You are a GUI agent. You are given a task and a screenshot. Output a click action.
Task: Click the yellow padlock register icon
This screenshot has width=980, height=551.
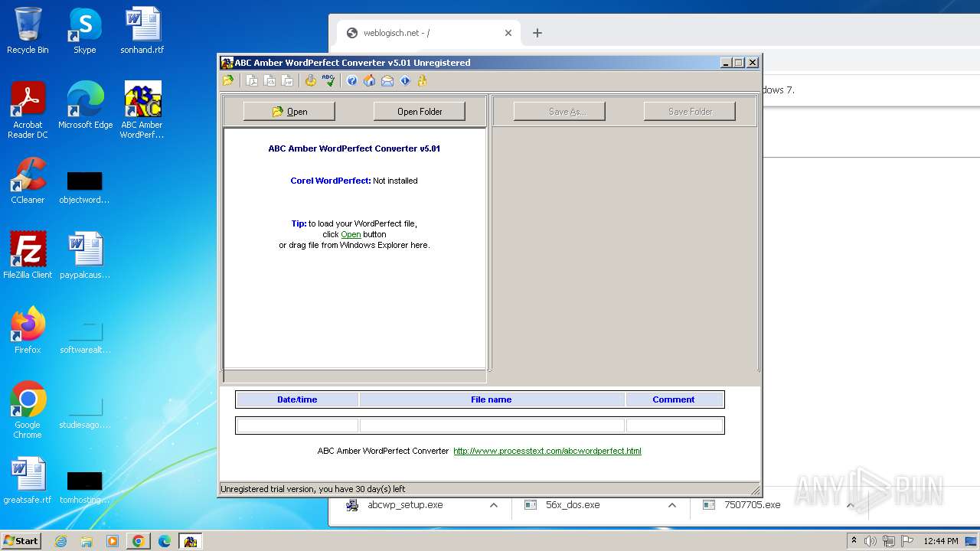click(x=422, y=80)
